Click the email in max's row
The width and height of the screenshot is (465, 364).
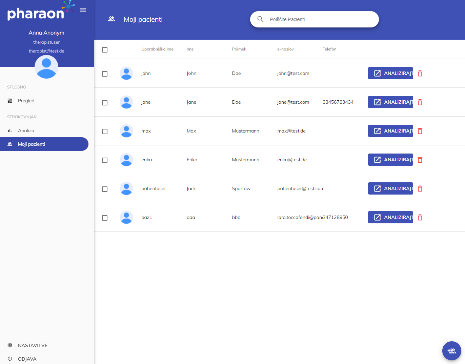coord(291,131)
